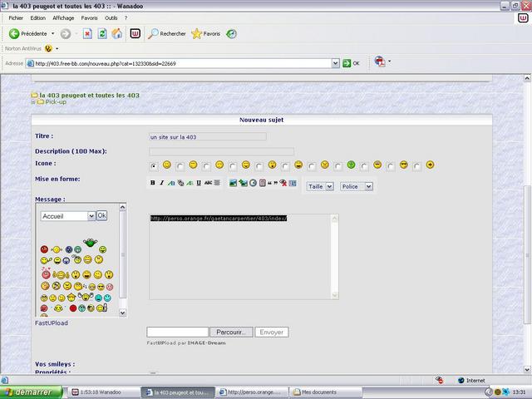
Task: Click the Pick-up forum link
Action: (x=56, y=102)
